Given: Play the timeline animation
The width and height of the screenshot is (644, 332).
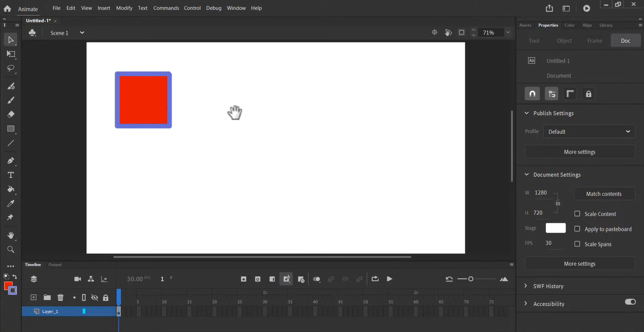Looking at the screenshot, I should point(389,279).
